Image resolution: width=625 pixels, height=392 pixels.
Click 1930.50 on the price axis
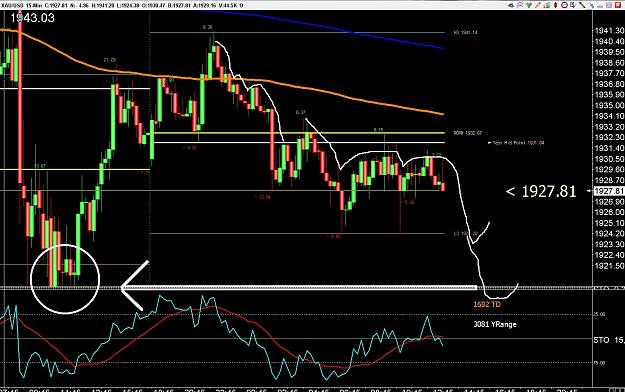tap(609, 159)
